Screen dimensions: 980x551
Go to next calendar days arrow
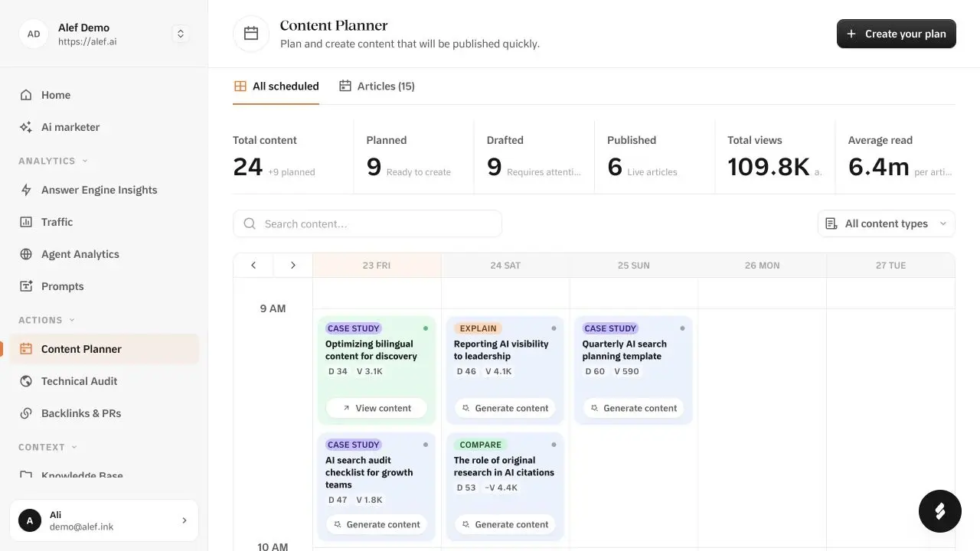(x=293, y=266)
